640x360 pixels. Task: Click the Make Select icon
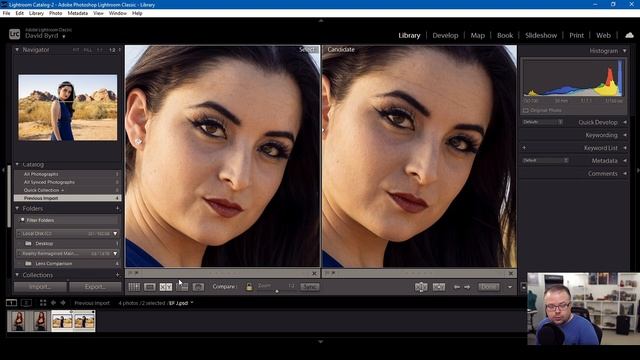(x=439, y=287)
